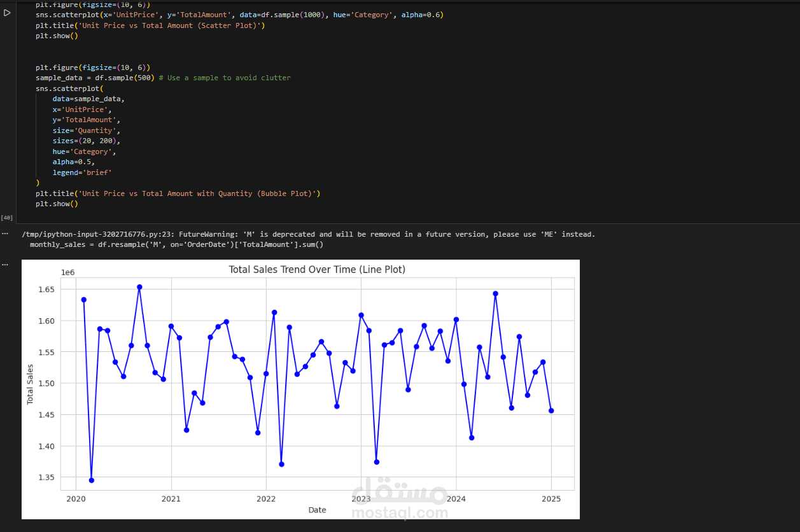Image resolution: width=800 pixels, height=532 pixels.
Task: Click the Date x-axis label
Action: (x=317, y=510)
